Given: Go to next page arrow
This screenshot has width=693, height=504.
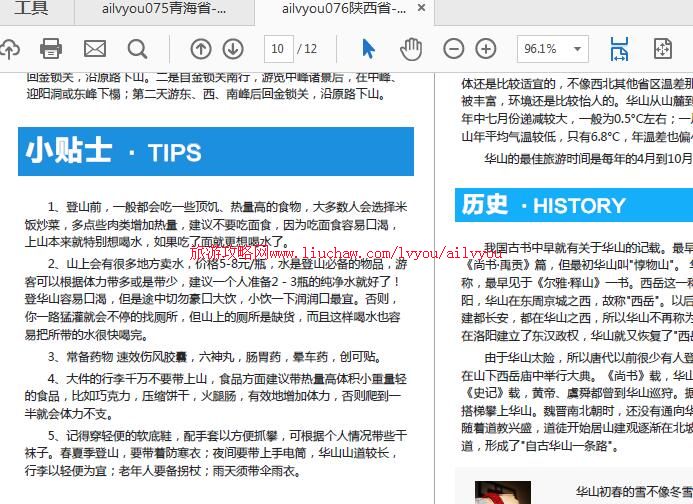Looking at the screenshot, I should pyautogui.click(x=233, y=49).
